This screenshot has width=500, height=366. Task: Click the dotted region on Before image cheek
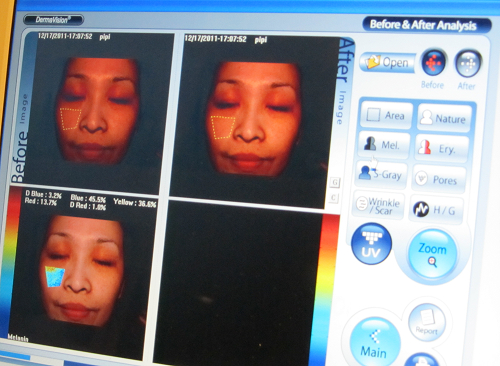(70, 119)
